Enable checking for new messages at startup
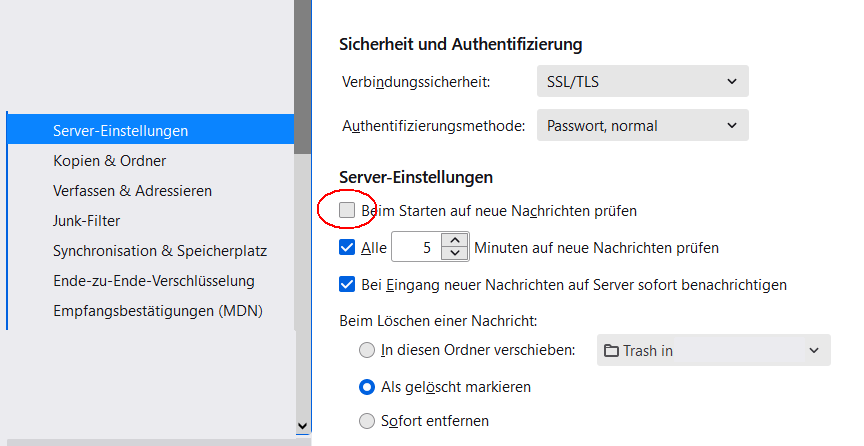 (x=347, y=211)
